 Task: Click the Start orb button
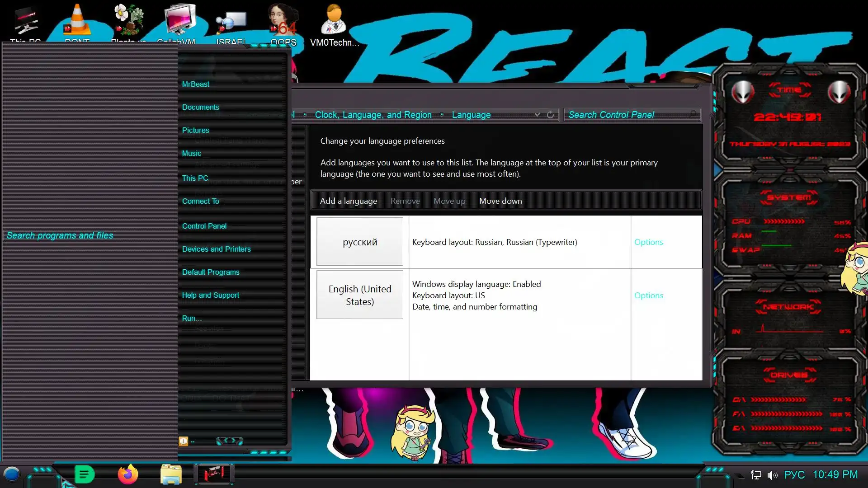[12, 474]
